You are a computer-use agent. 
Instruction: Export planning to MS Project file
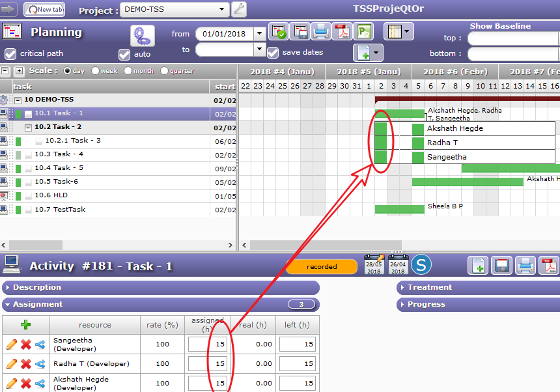click(363, 31)
